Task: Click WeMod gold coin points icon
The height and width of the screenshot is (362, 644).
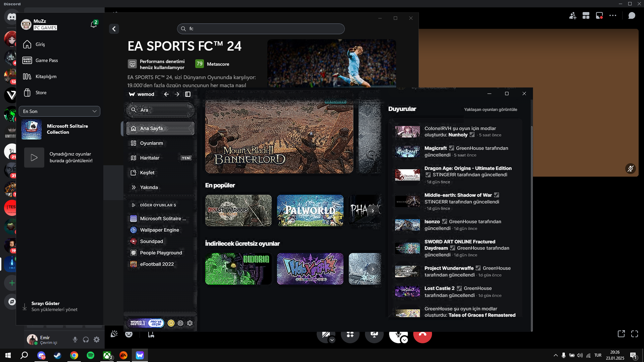Action: (171, 323)
